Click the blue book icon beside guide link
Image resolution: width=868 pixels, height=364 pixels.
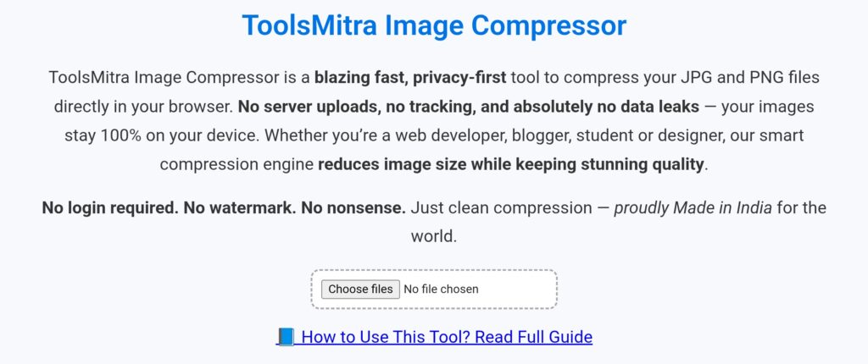coord(286,337)
